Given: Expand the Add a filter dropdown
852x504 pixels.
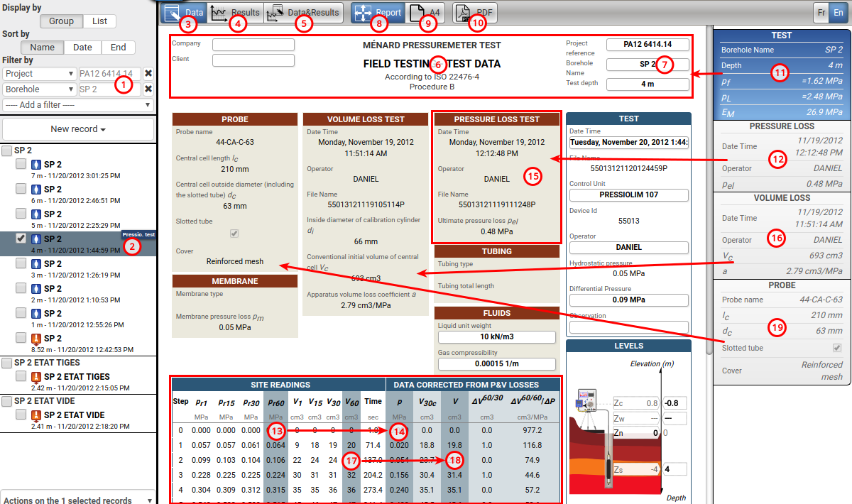Looking at the screenshot, I should click(77, 105).
